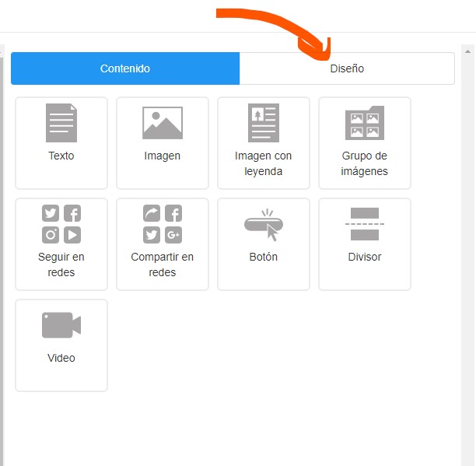Viewport: 476px width, 466px height.
Task: Select the Texto document icon
Action: [61, 123]
